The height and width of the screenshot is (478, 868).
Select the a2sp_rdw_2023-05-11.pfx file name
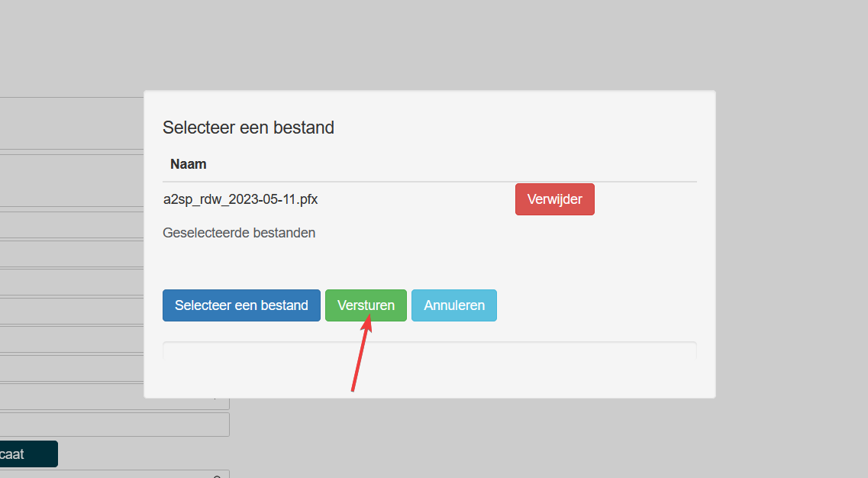point(240,200)
